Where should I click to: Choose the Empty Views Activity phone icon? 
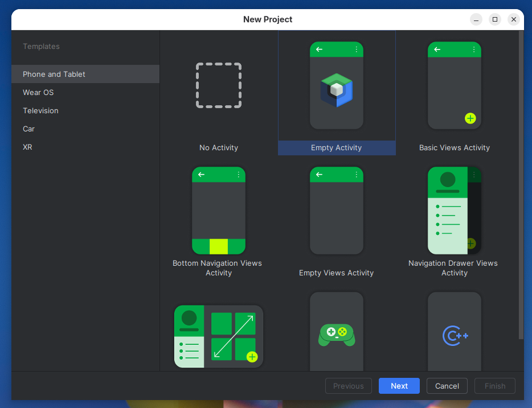[337, 211]
